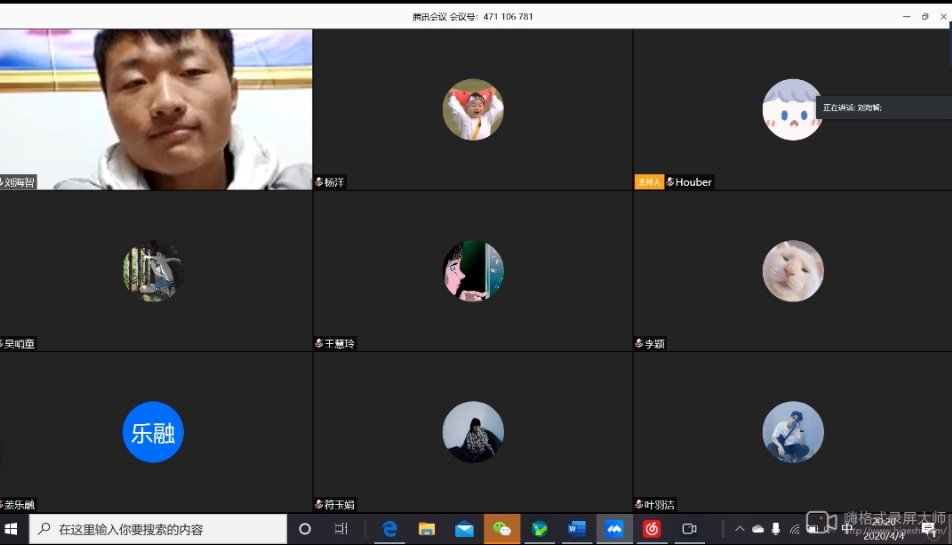
Task: Open the Windows Start menu
Action: 13,529
